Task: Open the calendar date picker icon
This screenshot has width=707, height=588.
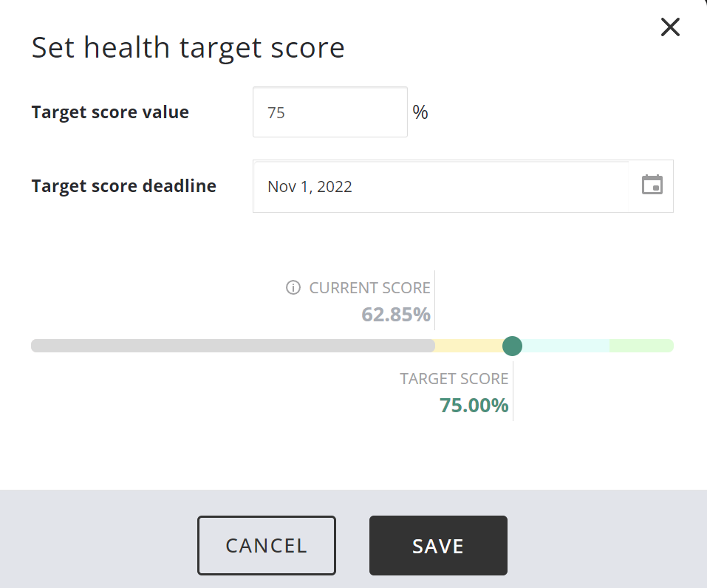Action: coord(652,185)
